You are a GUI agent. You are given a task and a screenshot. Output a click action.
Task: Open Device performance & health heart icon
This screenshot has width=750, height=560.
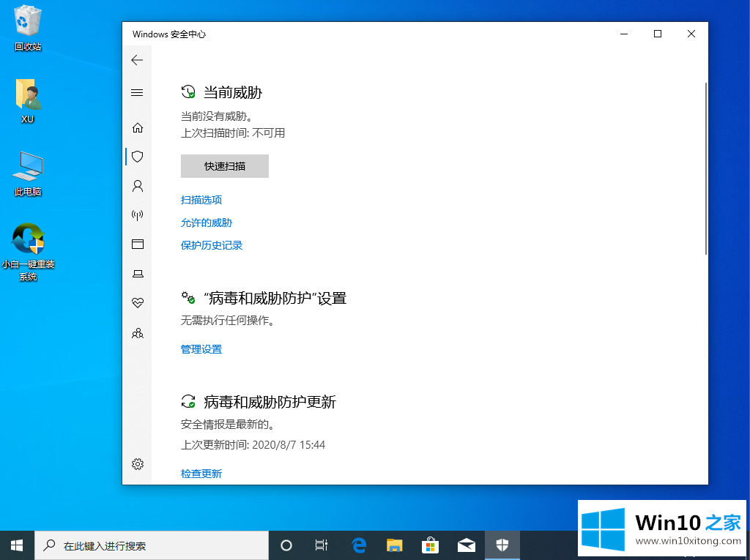click(x=138, y=303)
